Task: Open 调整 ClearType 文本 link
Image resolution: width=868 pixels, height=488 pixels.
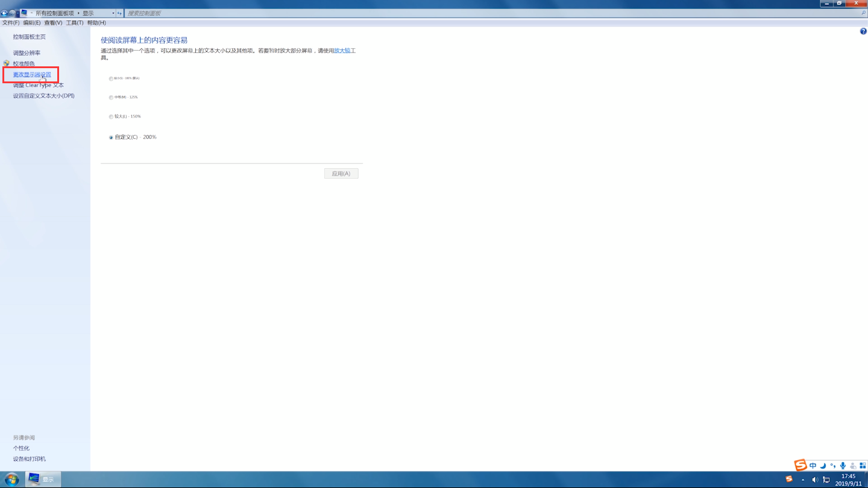Action: point(39,85)
